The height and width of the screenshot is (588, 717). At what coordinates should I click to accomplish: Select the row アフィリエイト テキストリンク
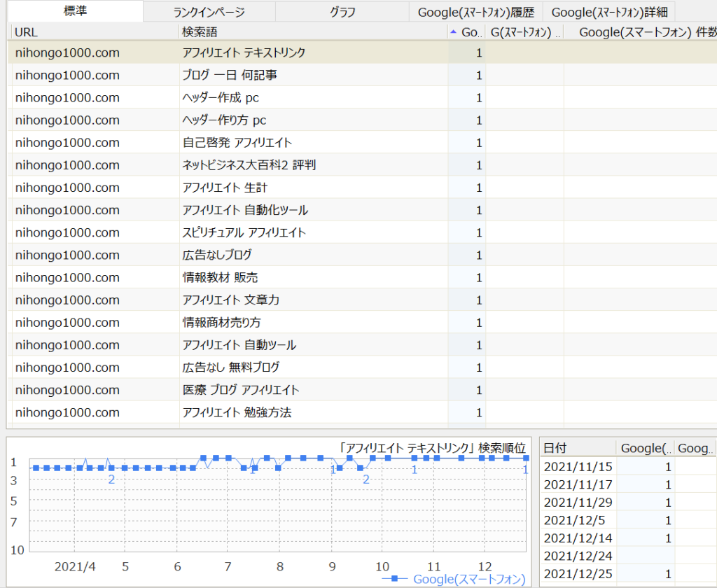362,52
